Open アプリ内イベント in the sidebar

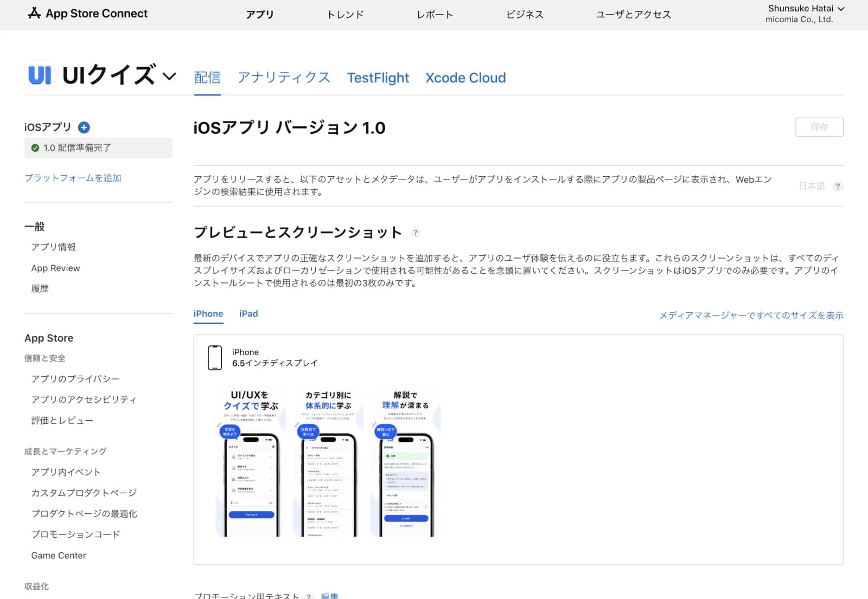point(66,472)
